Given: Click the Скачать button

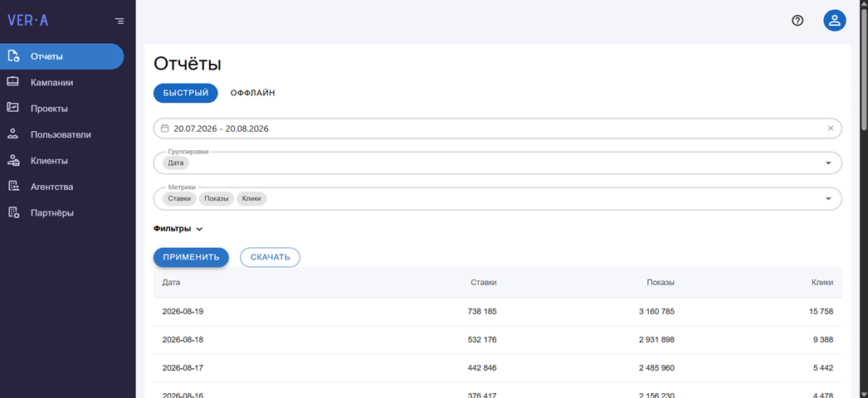Looking at the screenshot, I should [271, 257].
